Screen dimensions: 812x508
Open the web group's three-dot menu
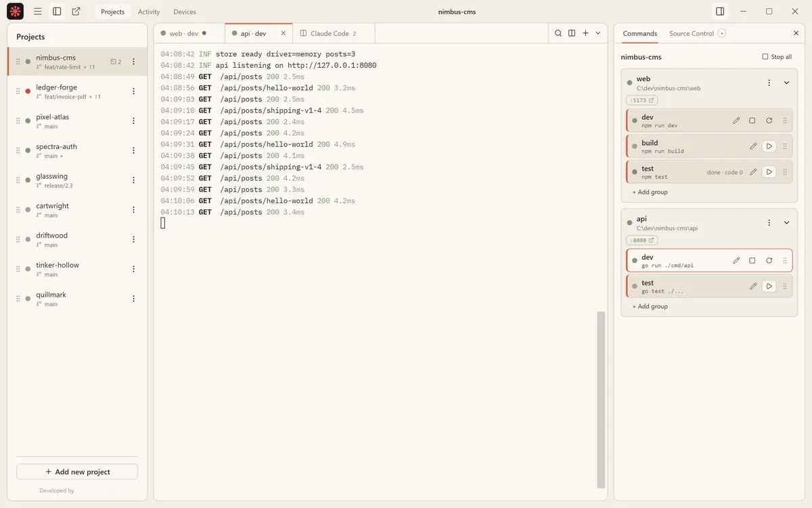coord(769,83)
